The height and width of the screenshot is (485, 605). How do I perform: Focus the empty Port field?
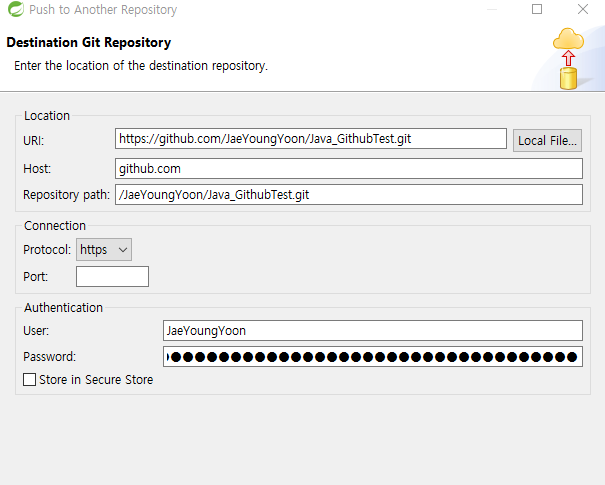coord(112,276)
